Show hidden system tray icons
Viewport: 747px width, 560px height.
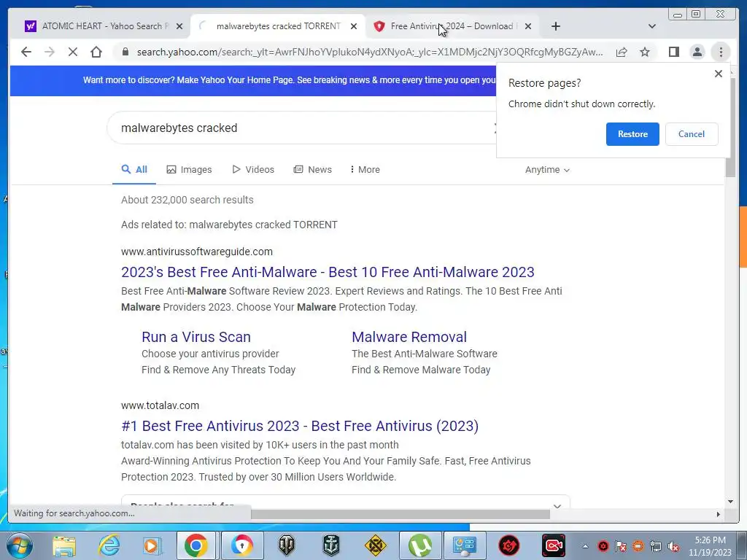click(x=586, y=546)
